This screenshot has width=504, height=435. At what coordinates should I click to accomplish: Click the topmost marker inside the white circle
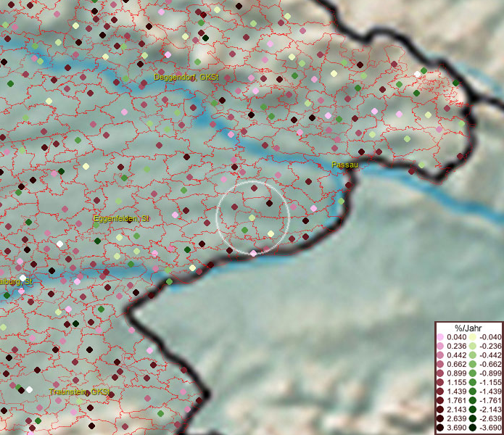254,188
